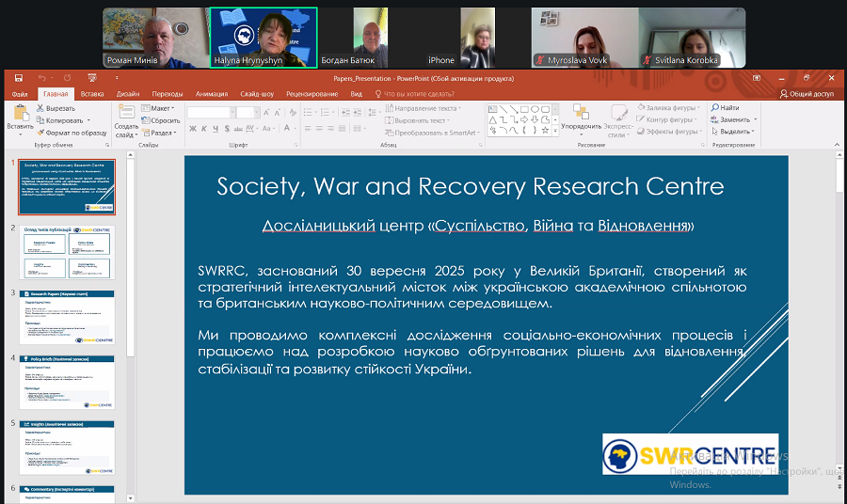
Task: Select Формат по образцу format painter
Action: click(71, 133)
